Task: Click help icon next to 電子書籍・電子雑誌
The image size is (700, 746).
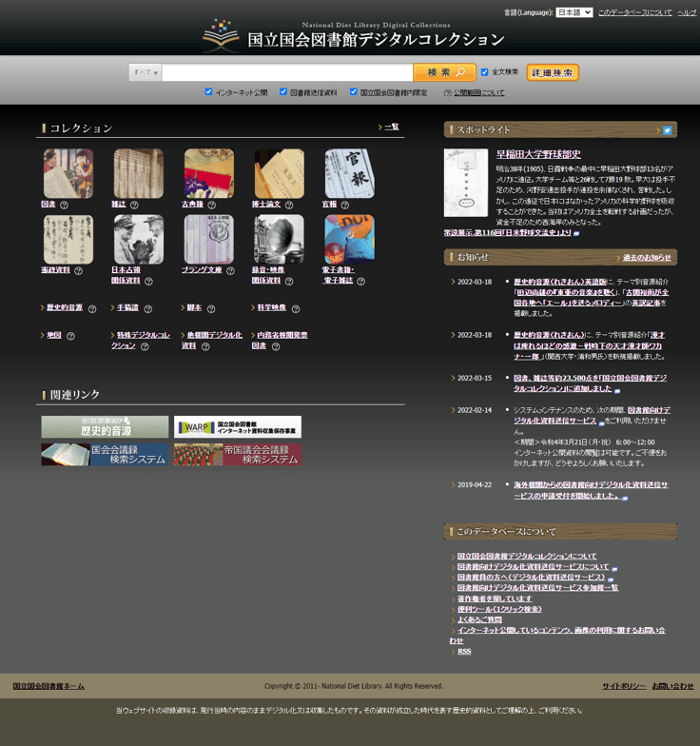Action: tap(361, 282)
